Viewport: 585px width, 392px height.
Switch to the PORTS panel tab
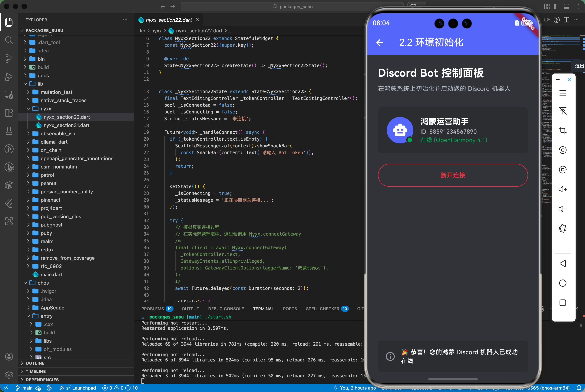(x=290, y=309)
